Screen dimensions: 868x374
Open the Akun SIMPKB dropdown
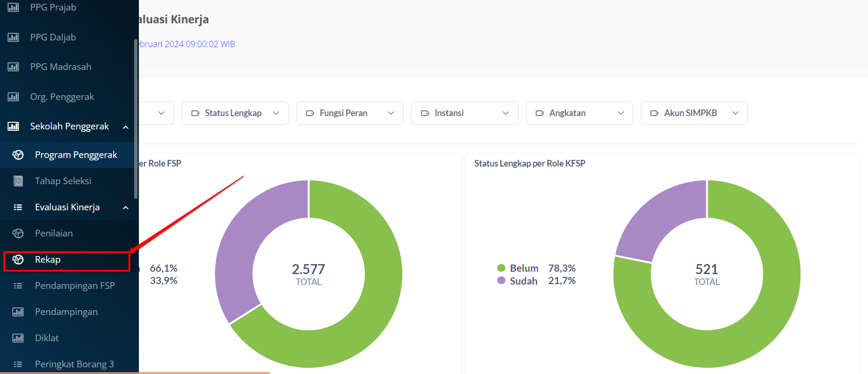694,113
